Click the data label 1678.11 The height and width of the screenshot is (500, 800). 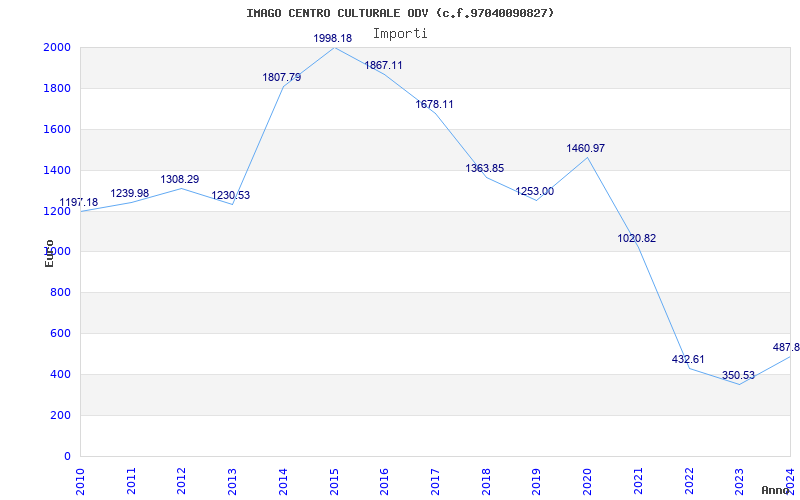(x=434, y=105)
